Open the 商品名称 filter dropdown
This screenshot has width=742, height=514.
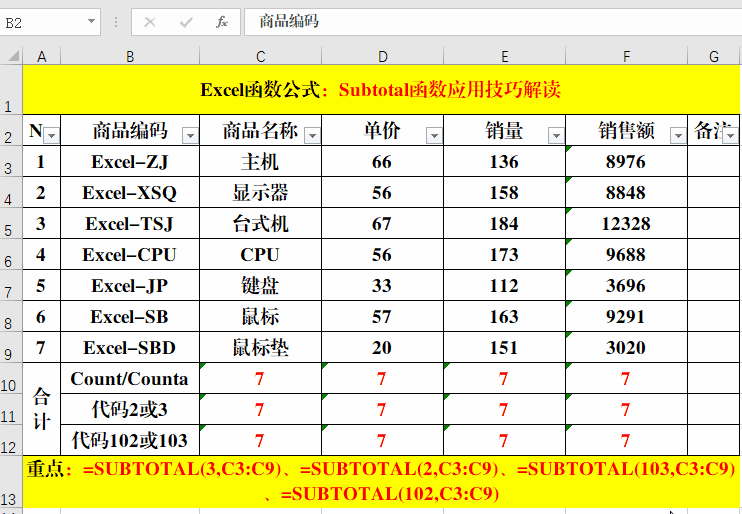click(x=312, y=136)
